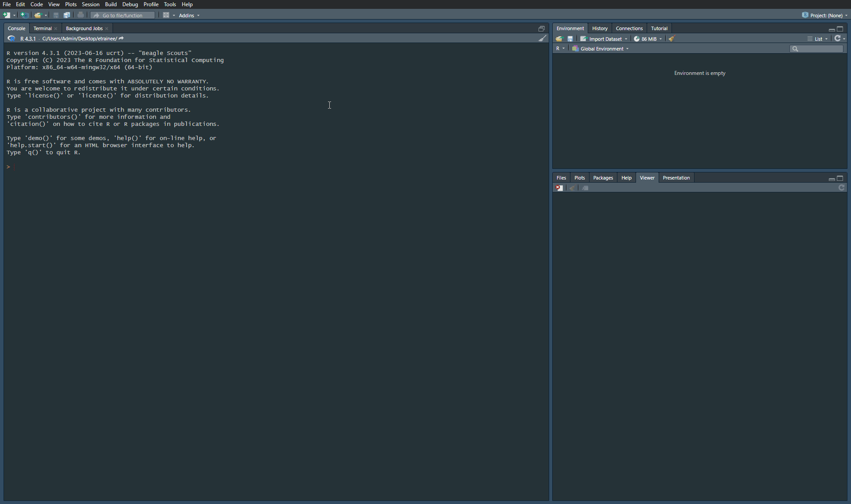Expand the Global Environment dropdown
This screenshot has height=504, width=851.
pos(602,49)
